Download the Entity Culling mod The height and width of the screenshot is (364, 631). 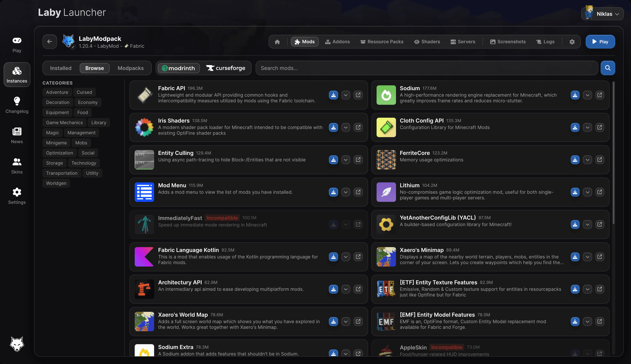333,160
